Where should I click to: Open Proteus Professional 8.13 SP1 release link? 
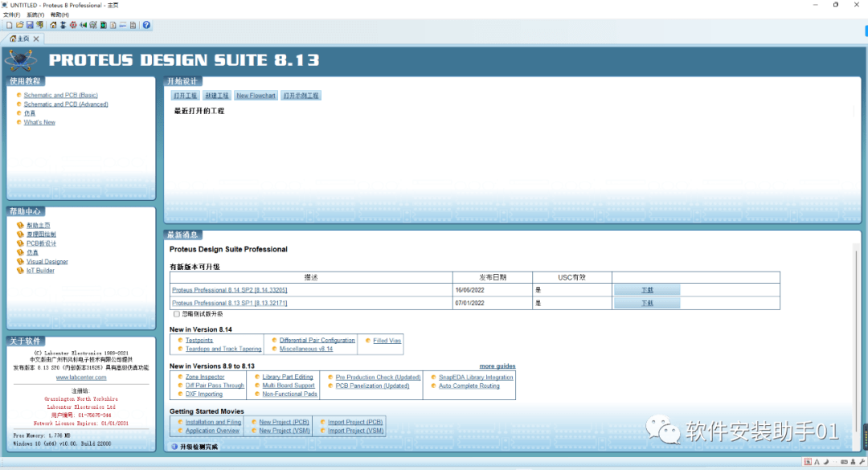(229, 304)
